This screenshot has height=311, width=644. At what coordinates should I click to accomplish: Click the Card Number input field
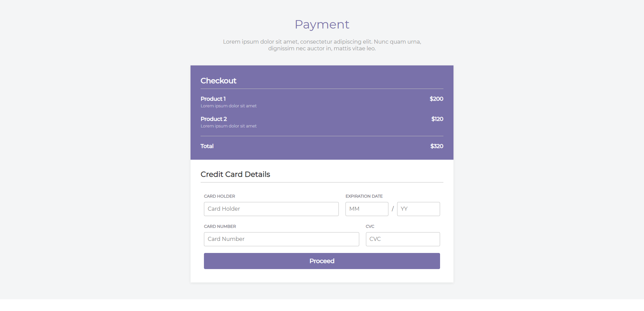point(281,239)
